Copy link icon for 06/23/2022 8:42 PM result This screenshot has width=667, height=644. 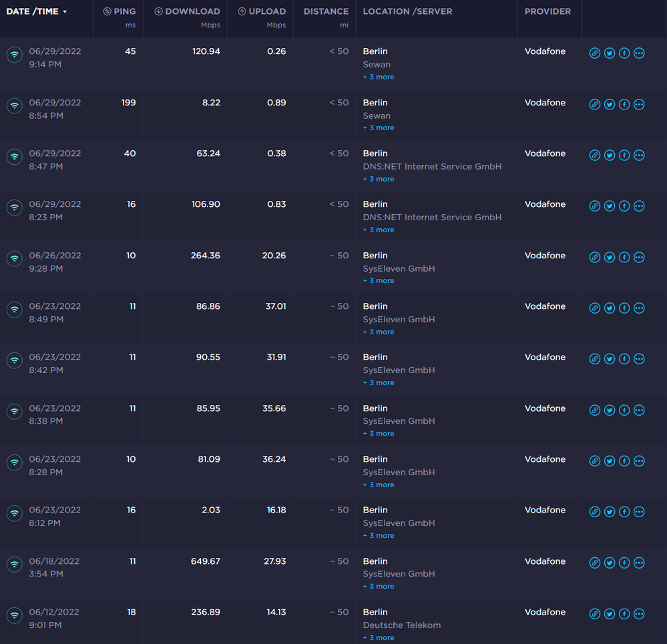(595, 359)
